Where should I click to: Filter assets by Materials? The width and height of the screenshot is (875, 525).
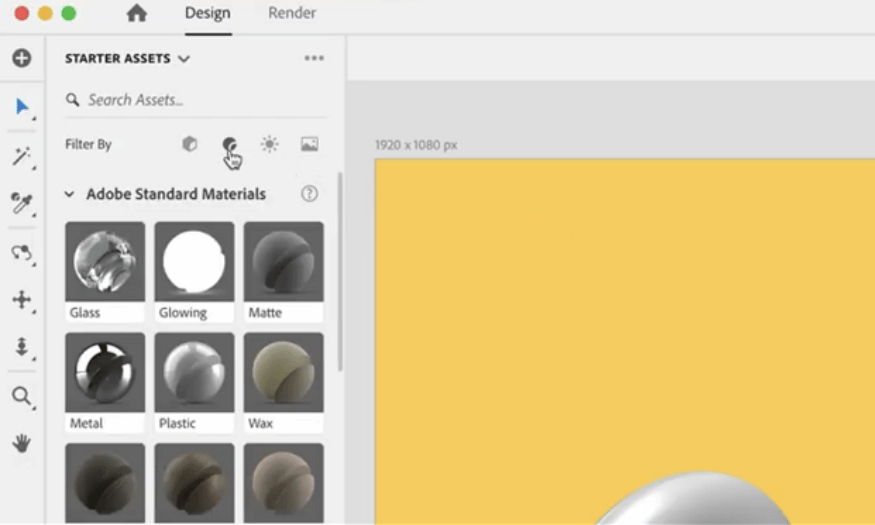229,145
